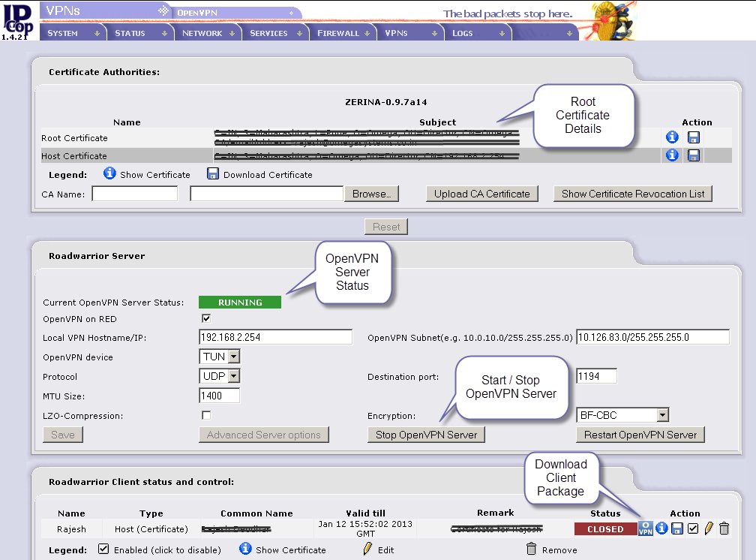Click the MTU Size field
756x560 pixels.
coord(219,396)
